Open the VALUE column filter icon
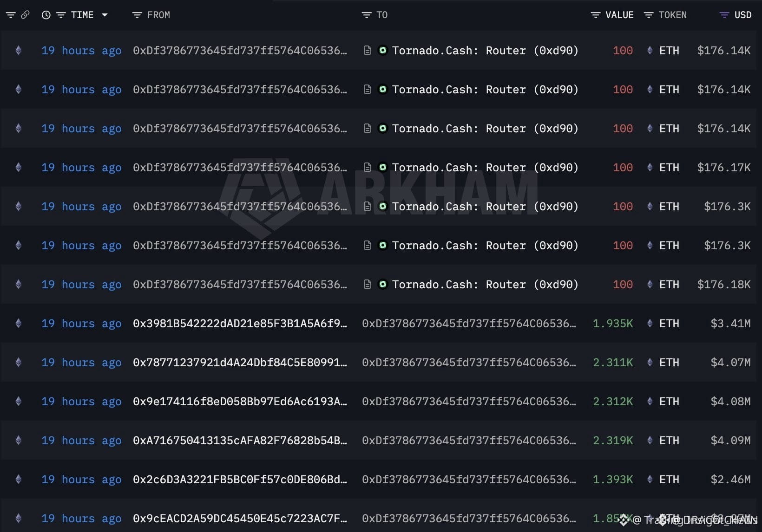762x532 pixels. [x=595, y=15]
